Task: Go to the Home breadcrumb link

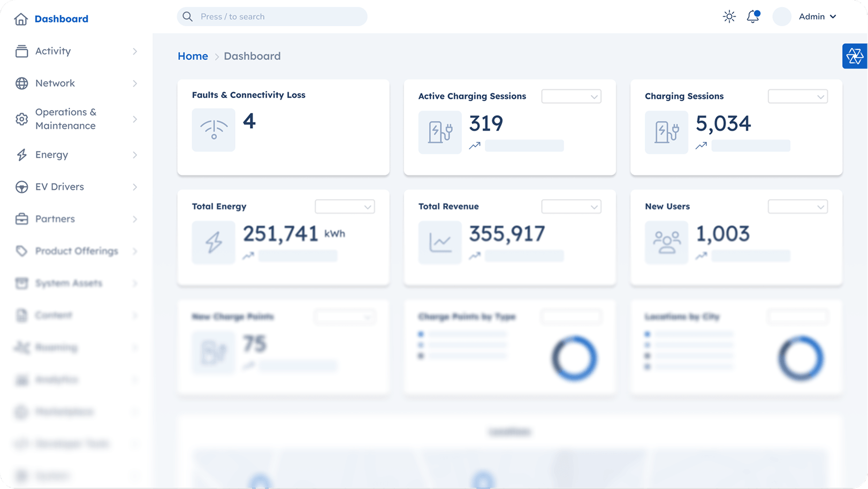Action: pos(193,56)
